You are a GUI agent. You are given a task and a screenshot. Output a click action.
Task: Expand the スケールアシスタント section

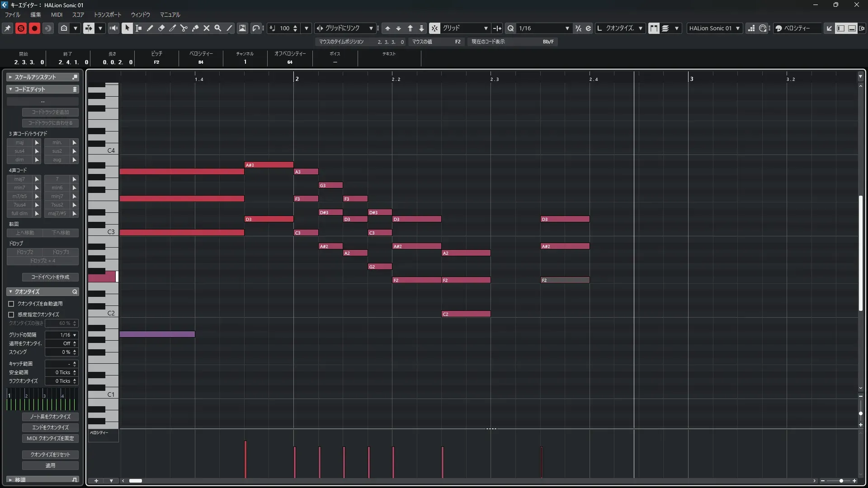[x=10, y=77]
